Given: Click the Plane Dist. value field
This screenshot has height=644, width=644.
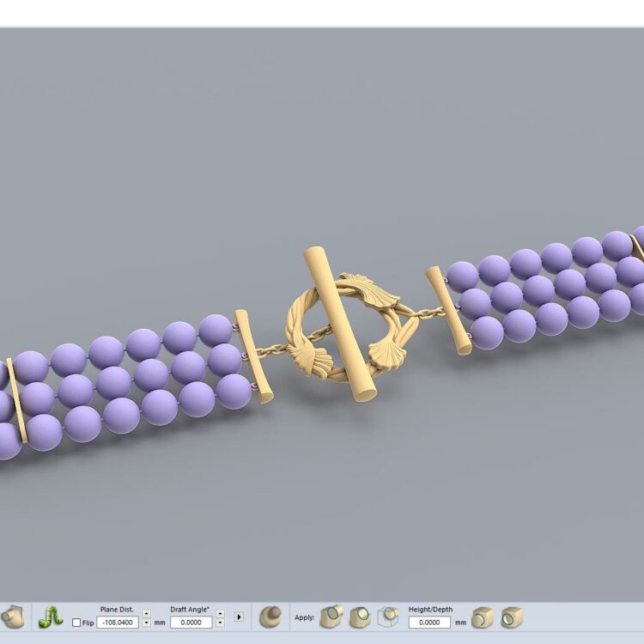Looking at the screenshot, I should click(117, 623).
